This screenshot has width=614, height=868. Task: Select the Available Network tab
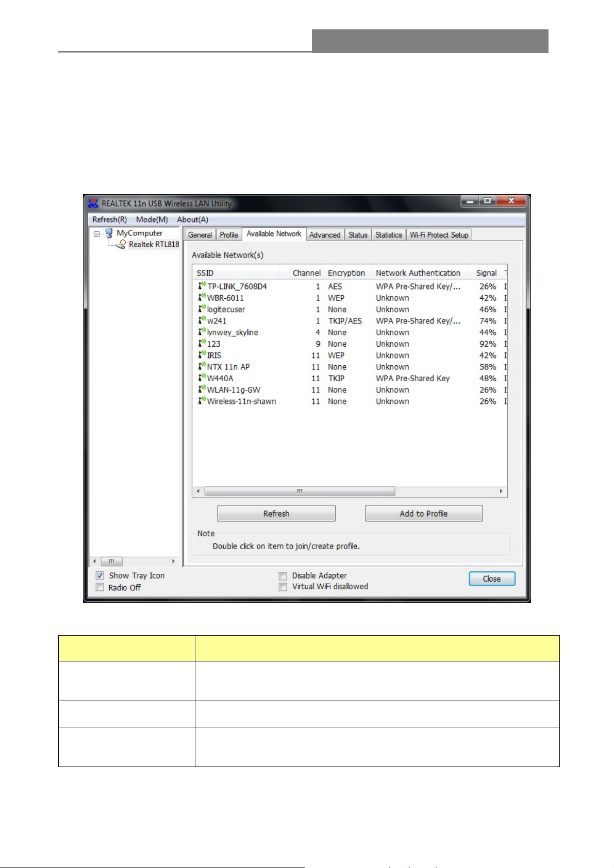point(274,234)
